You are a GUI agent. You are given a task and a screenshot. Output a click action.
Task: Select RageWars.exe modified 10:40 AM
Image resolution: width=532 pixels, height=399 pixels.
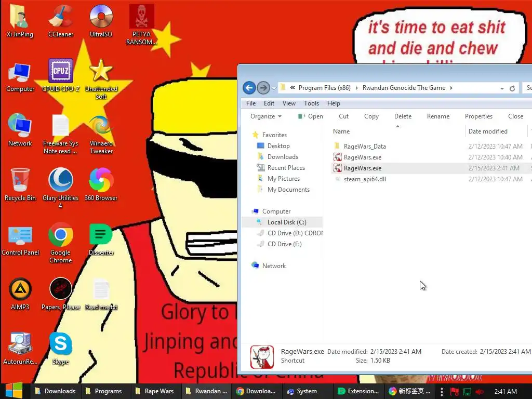[362, 157]
